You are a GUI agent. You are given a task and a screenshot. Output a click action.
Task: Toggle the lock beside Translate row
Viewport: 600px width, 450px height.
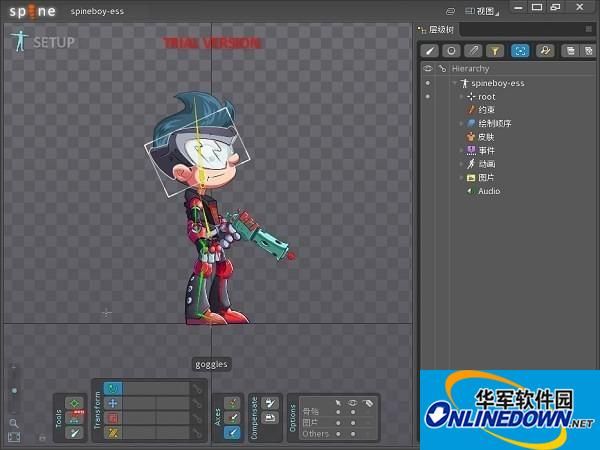[x=197, y=403]
